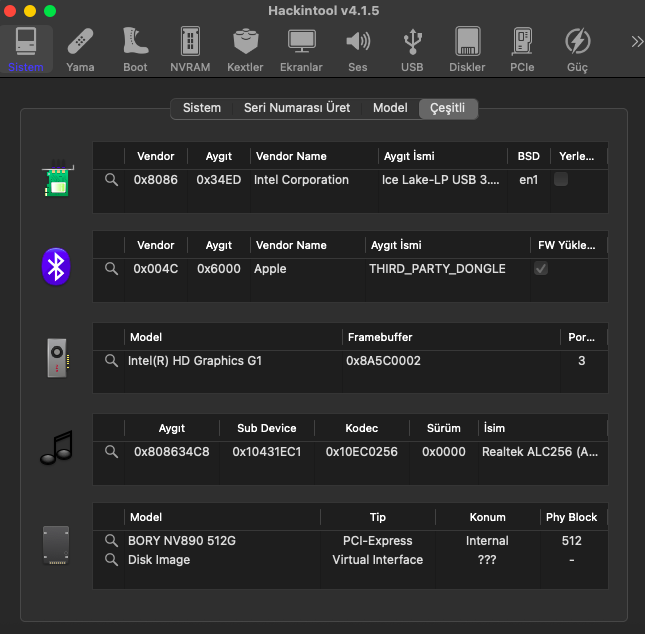Screen dimensions: 645x634
Task: Click the BSD column header
Action: (529, 156)
